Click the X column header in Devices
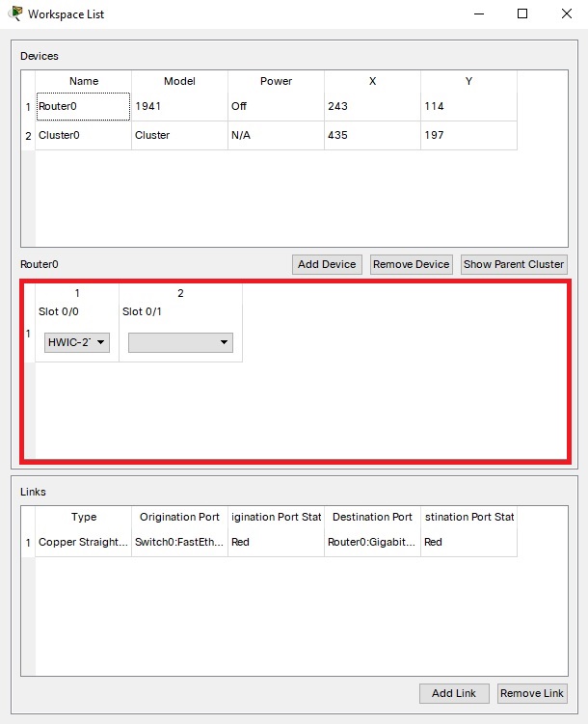The height and width of the screenshot is (724, 588). point(372,81)
